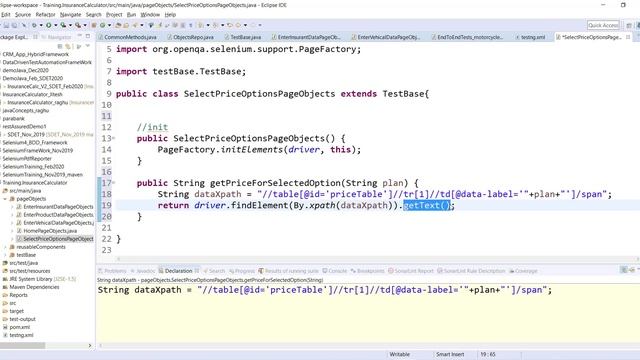Open the Console view tab
The width and height of the screenshot is (640, 360).
(x=335, y=271)
